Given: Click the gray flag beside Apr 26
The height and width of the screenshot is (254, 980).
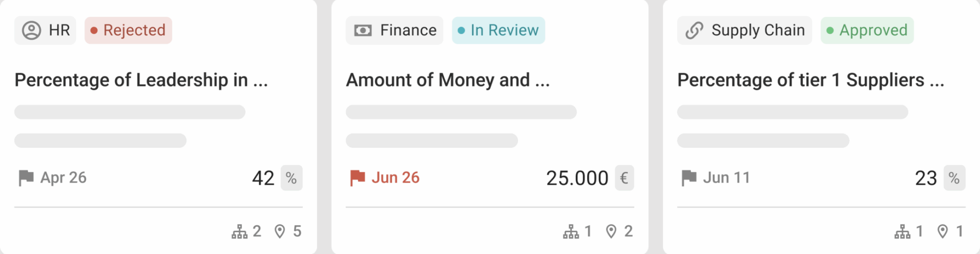Looking at the screenshot, I should [x=26, y=178].
